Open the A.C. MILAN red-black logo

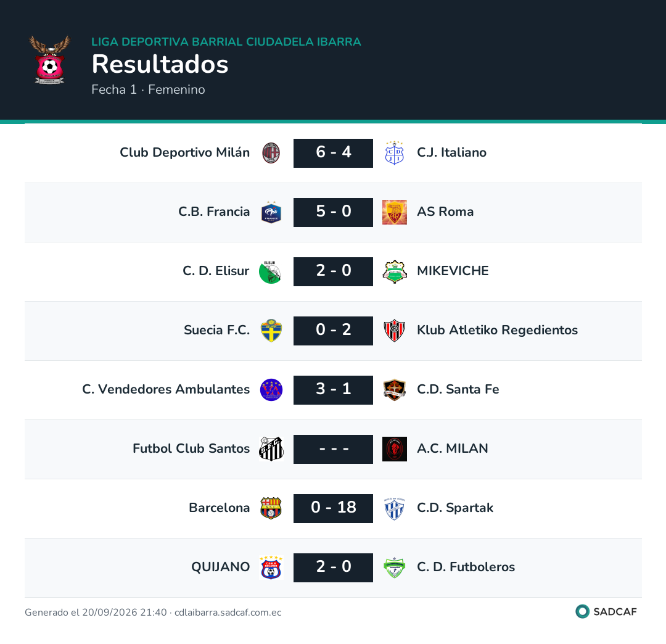pos(394,449)
